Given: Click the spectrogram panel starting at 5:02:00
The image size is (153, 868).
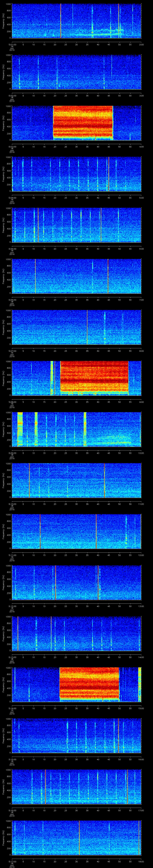Looking at the screenshot, I should (x=76, y=72).
